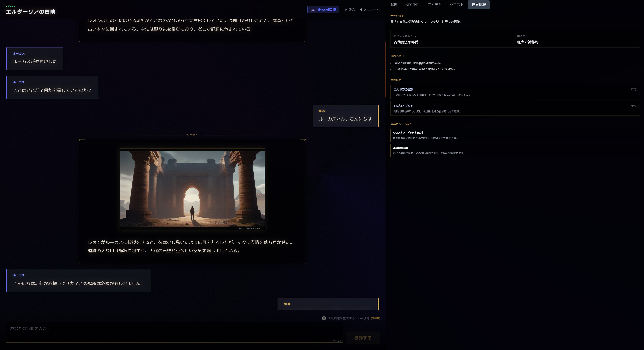Select the アイテム tab
This screenshot has width=644, height=350.
click(434, 5)
